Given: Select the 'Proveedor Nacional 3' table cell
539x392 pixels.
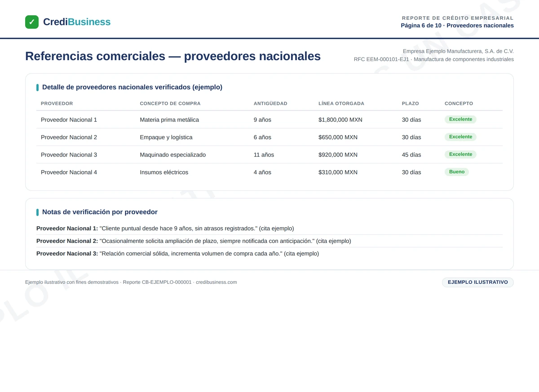Looking at the screenshot, I should click(69, 155).
